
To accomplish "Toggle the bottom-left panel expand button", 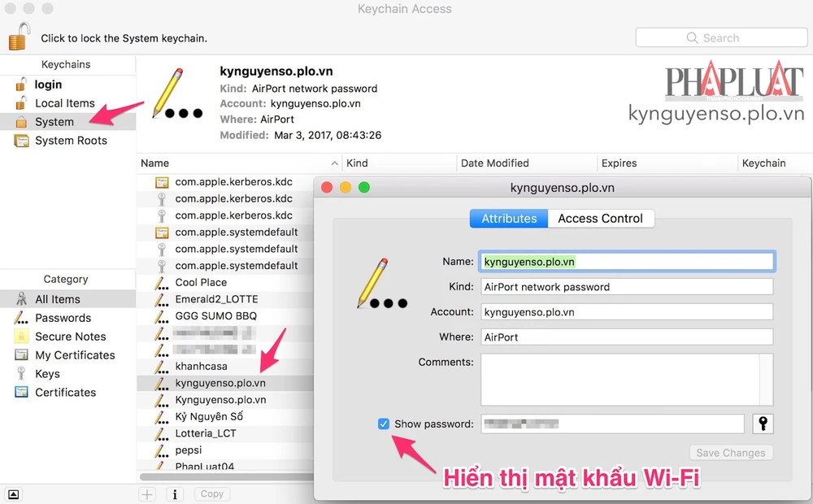I will (14, 493).
